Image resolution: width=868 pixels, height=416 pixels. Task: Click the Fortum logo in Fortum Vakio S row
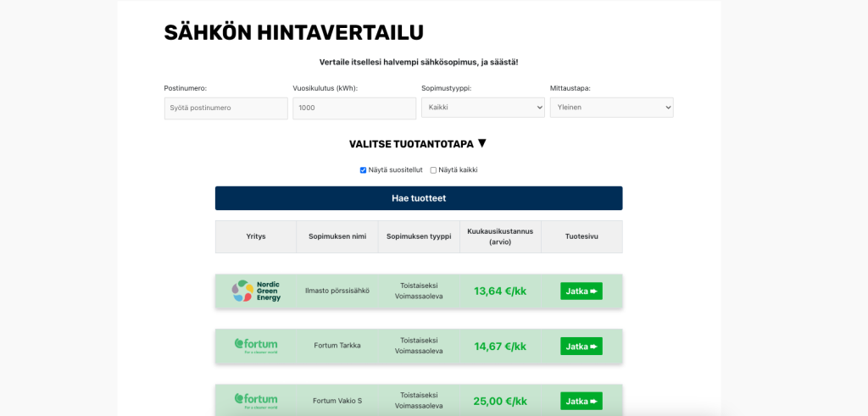(256, 400)
